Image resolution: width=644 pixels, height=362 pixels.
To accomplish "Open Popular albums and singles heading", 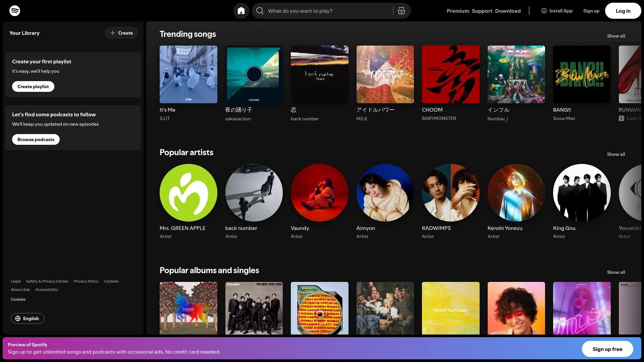I will (x=209, y=270).
